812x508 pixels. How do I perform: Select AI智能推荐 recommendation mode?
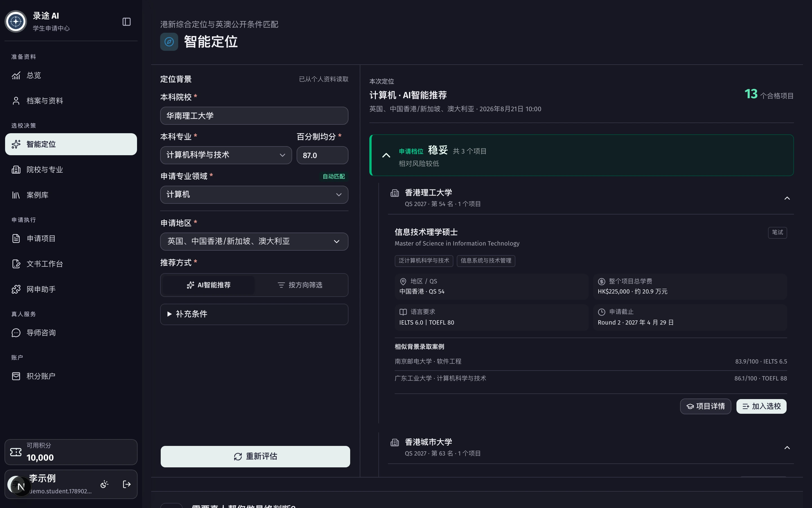[x=208, y=285]
